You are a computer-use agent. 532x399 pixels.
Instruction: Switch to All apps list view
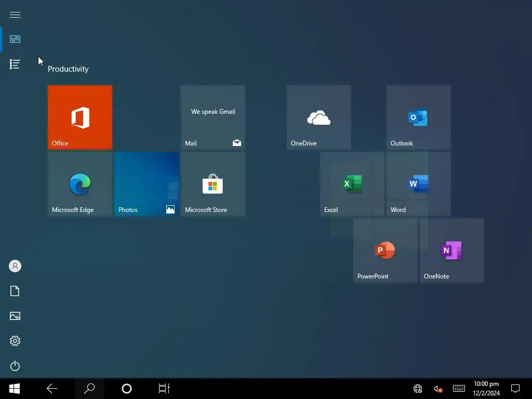coord(15,64)
